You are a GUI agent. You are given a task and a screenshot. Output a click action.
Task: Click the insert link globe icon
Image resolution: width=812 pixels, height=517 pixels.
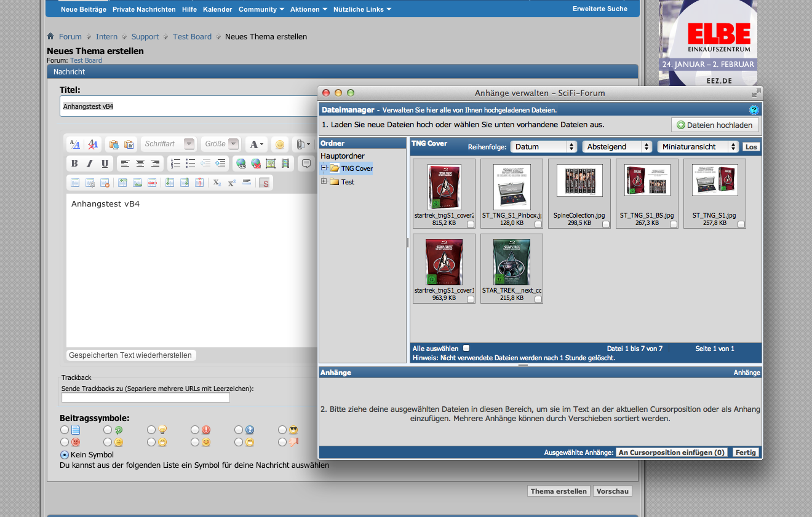coord(241,164)
